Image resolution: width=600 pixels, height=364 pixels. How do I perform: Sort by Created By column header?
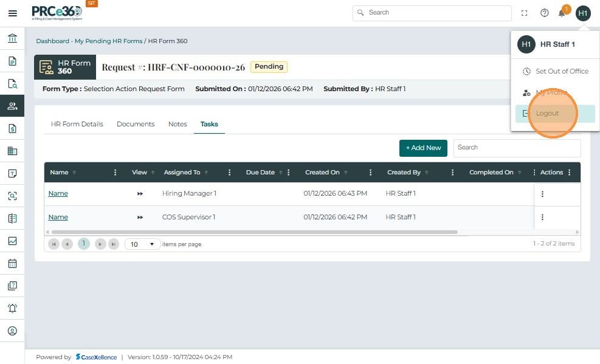404,173
